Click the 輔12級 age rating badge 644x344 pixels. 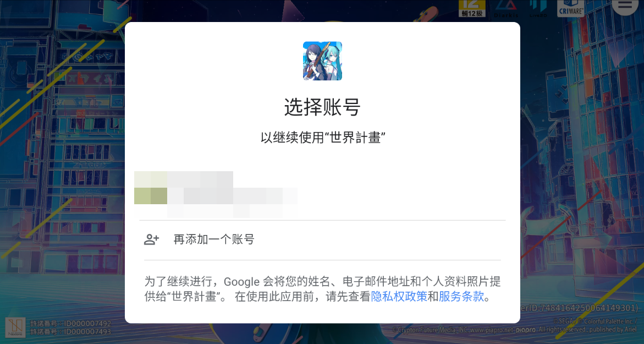pos(472,8)
